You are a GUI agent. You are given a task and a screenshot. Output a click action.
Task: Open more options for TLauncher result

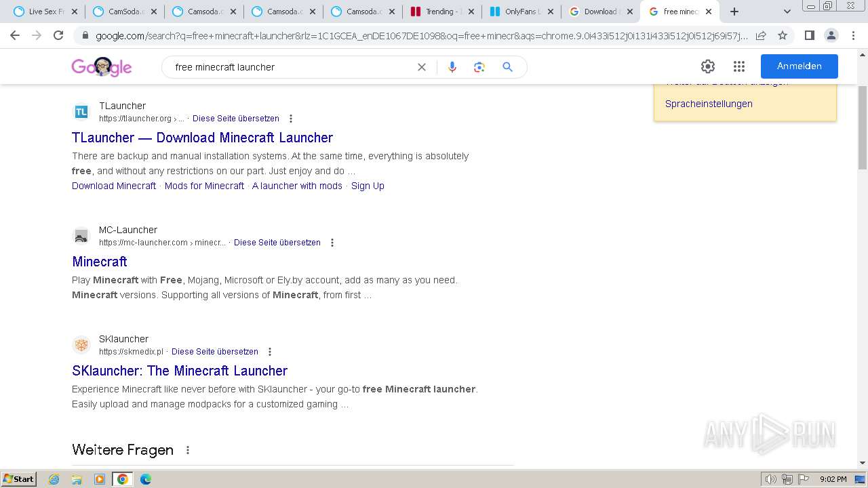click(291, 119)
